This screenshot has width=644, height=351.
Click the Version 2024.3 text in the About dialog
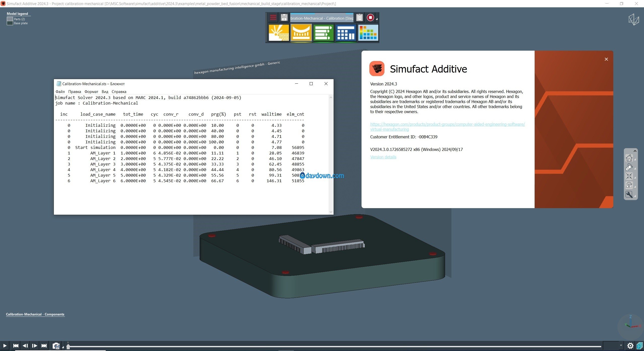click(x=383, y=84)
